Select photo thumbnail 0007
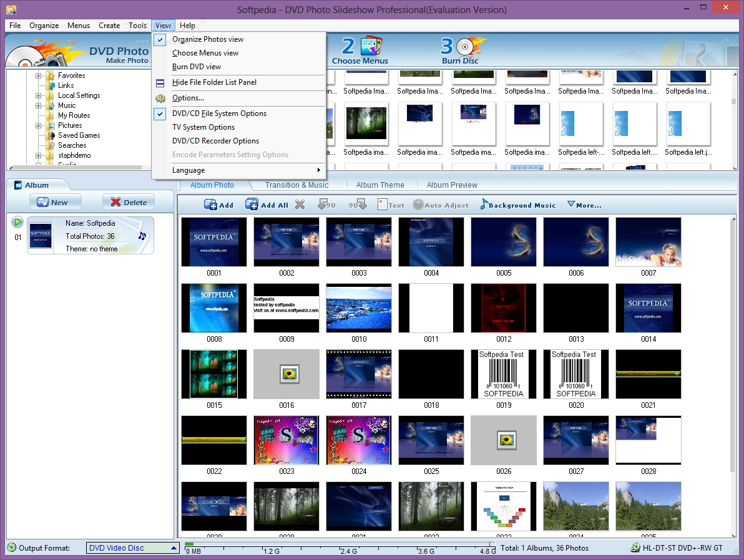744x560 pixels. click(x=648, y=242)
